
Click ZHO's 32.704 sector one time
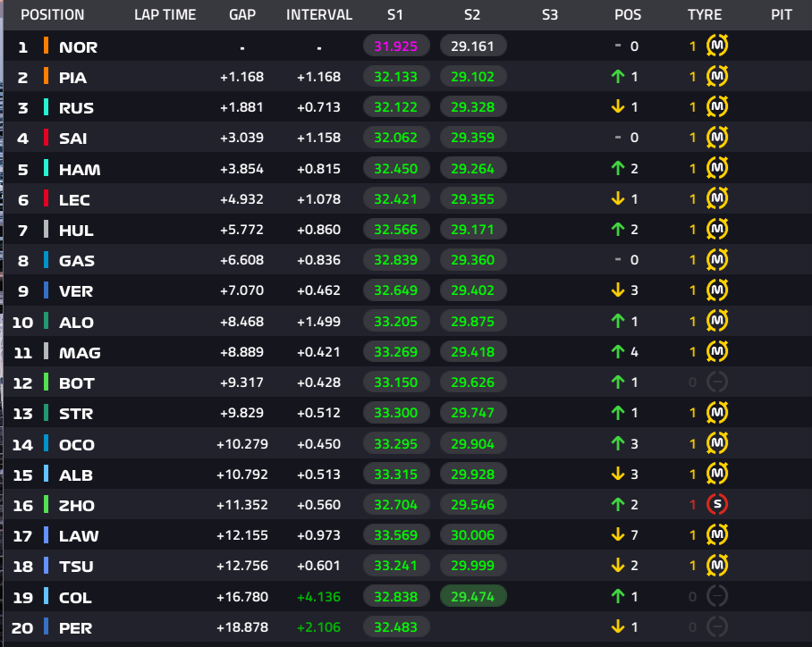tap(396, 504)
